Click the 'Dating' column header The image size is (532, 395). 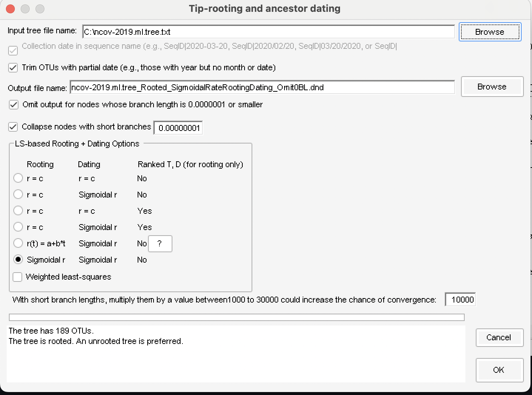pos(89,164)
